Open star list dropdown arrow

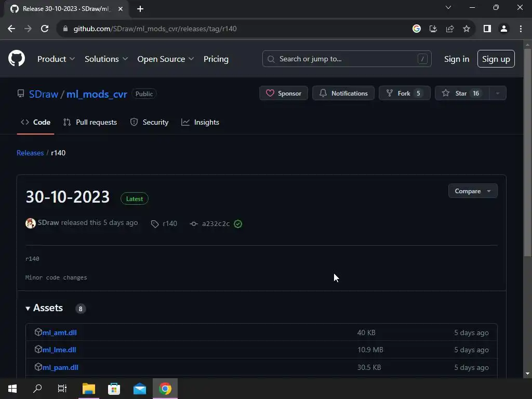(x=497, y=94)
